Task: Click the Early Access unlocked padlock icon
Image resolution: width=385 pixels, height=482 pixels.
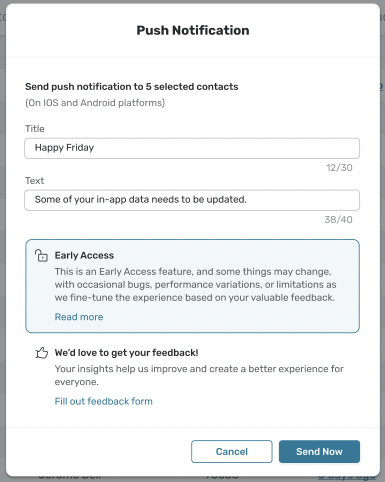Action: click(x=41, y=255)
